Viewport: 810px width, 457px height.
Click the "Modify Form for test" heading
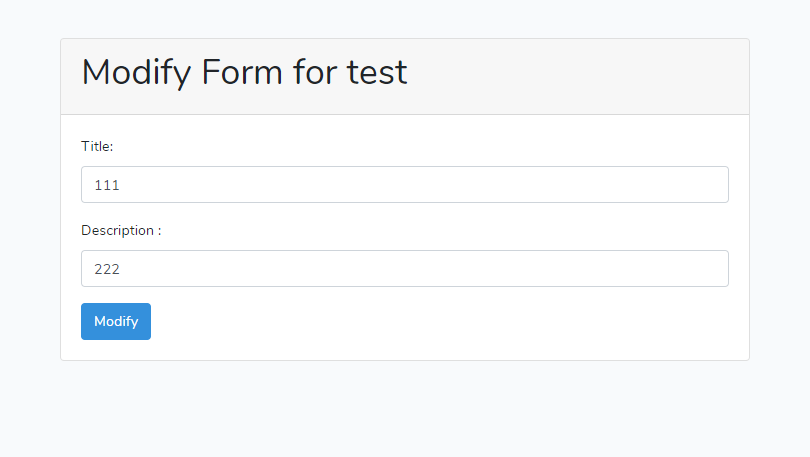coord(244,73)
